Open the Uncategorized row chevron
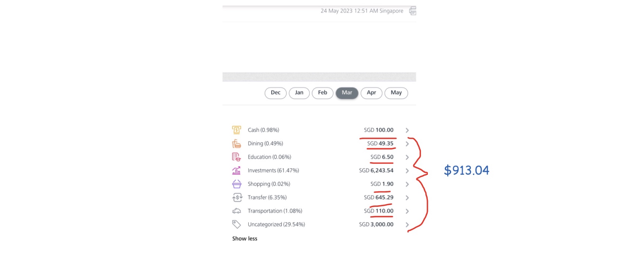Image resolution: width=644 pixels, height=256 pixels. click(407, 225)
